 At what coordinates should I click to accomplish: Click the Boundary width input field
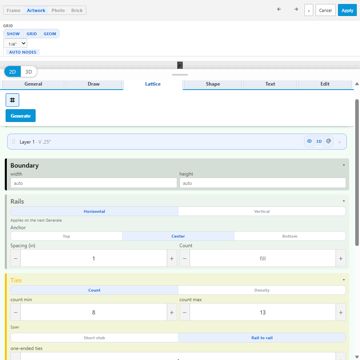tap(94, 183)
